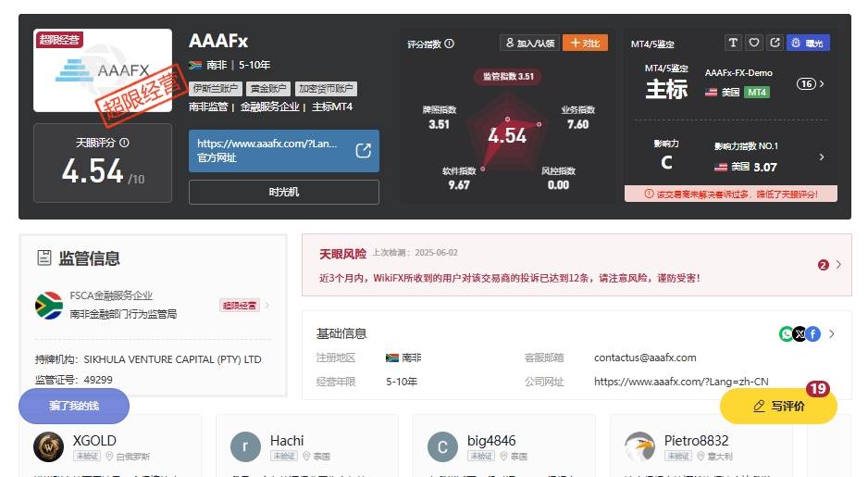
Task: Click email contactus@aaafx.com
Action: (645, 358)
